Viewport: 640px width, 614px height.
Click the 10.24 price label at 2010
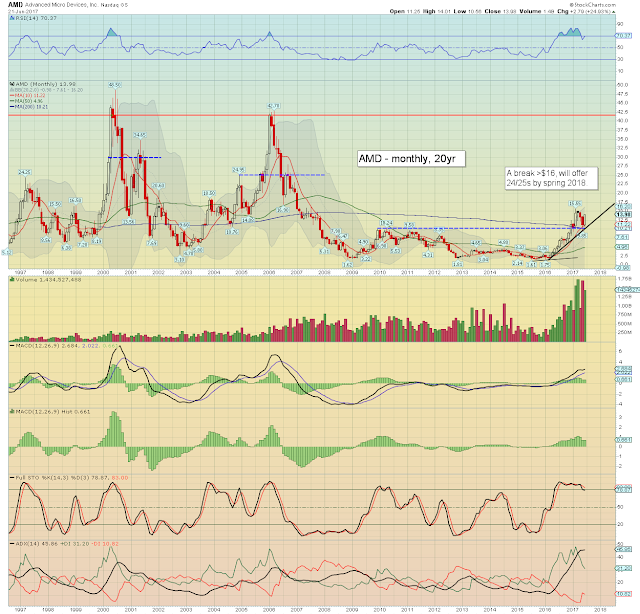coord(386,223)
